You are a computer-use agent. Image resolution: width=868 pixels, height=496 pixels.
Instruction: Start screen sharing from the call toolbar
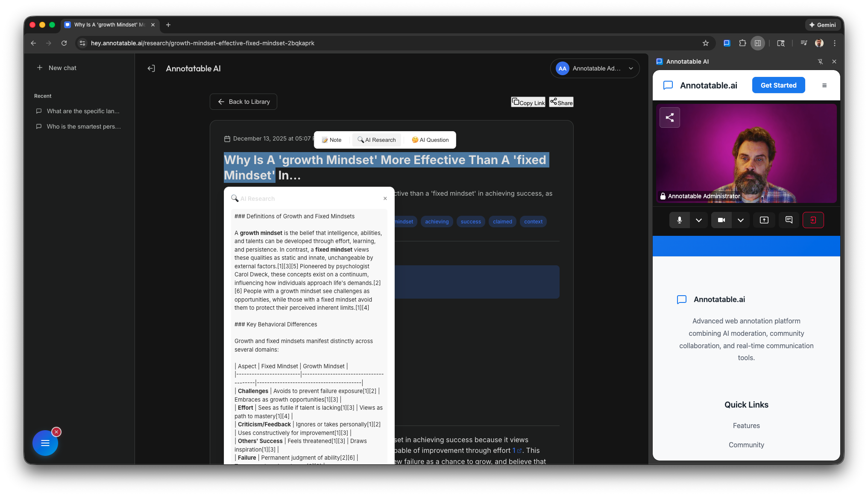click(764, 220)
